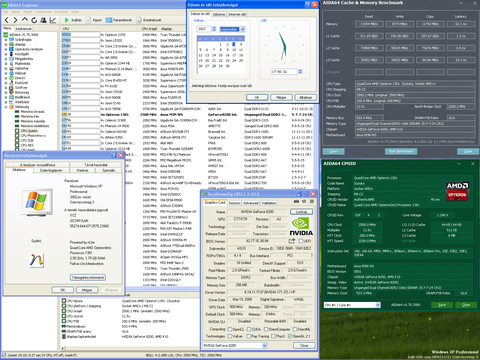Click the AMD Opteron logo in AIDA64 CPUID
The height and width of the screenshot is (360, 480).
point(457,191)
